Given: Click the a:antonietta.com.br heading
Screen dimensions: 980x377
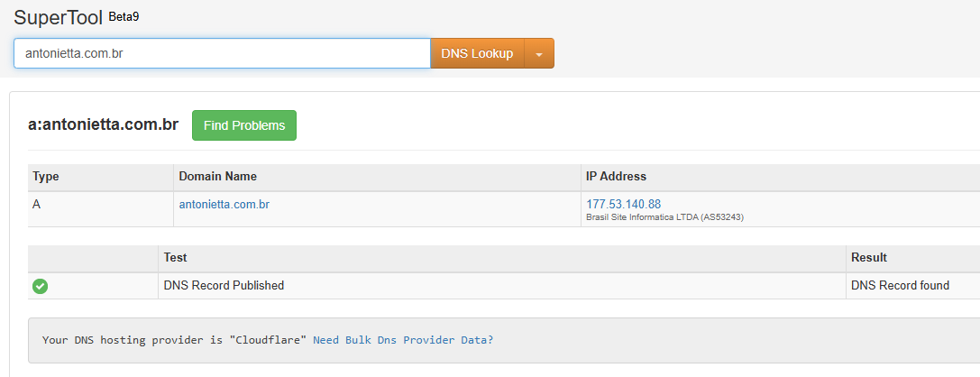Looking at the screenshot, I should click(x=104, y=124).
